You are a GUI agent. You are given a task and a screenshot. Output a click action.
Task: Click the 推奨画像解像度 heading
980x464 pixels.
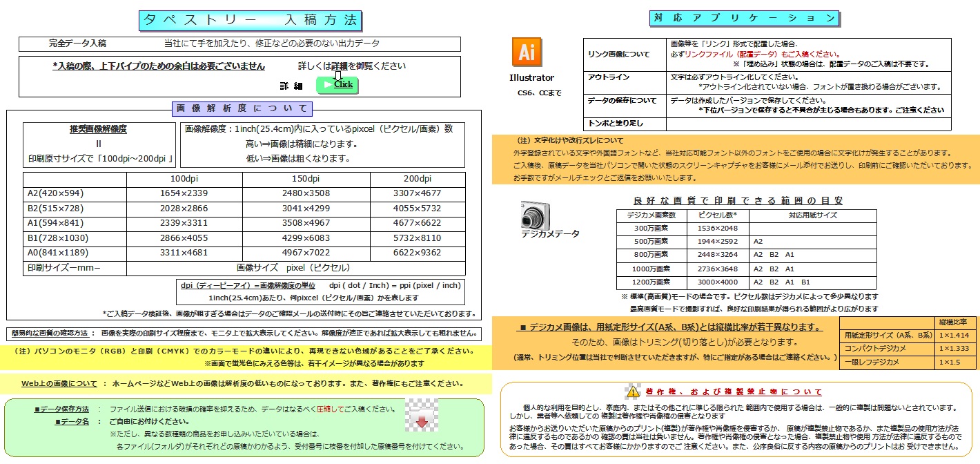(x=98, y=129)
